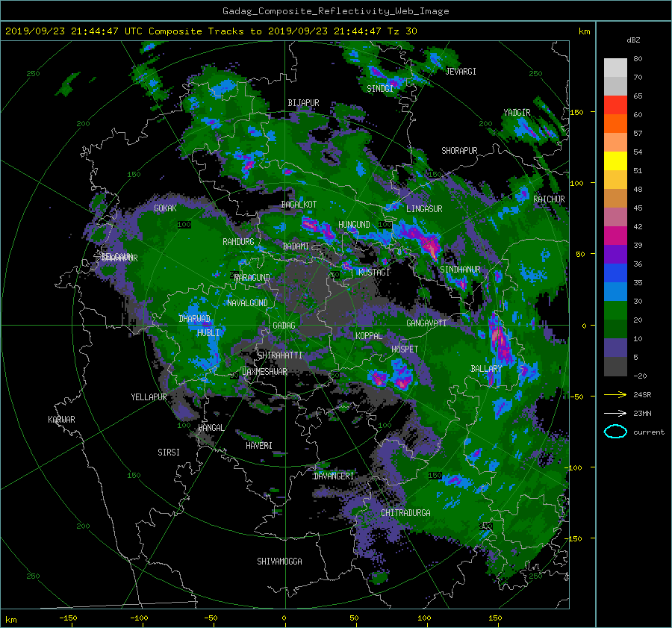Click the HANGAL city label
Screen dimensions: 672x628
211,428
